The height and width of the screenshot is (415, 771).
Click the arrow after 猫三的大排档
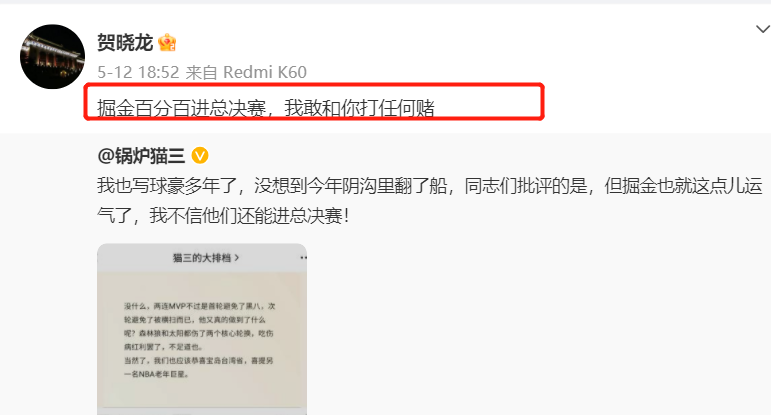coord(237,258)
